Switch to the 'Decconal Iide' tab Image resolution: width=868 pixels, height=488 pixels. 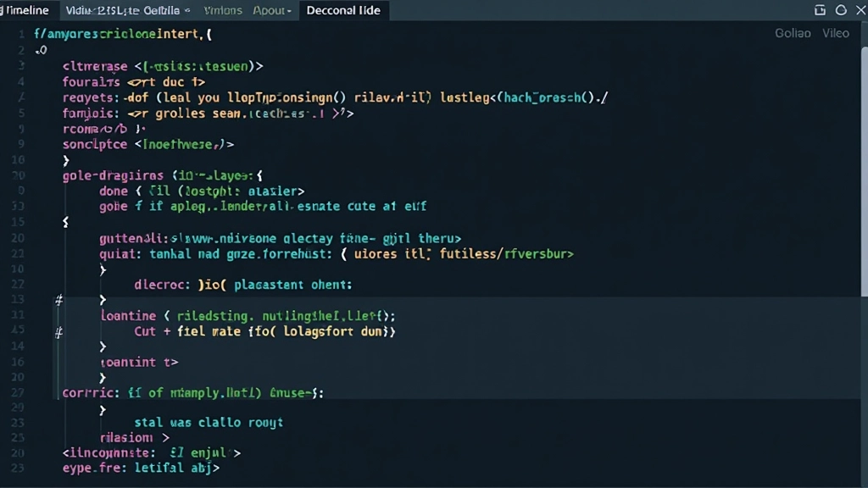click(x=343, y=11)
